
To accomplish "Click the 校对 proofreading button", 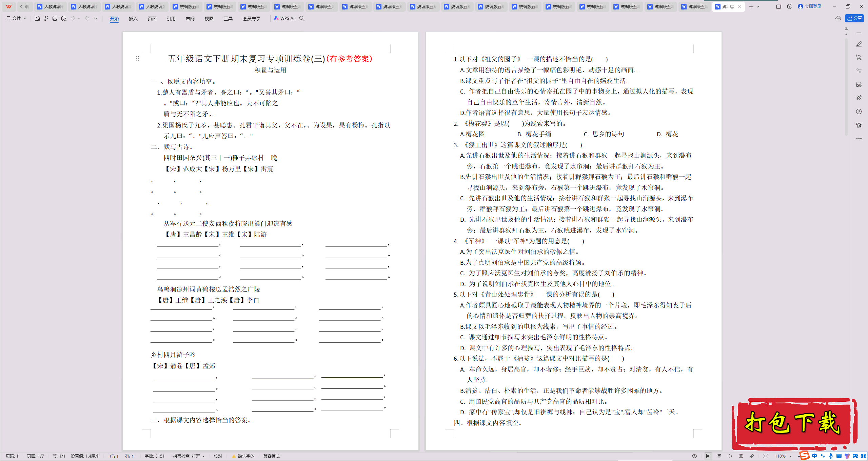I will pos(218,456).
